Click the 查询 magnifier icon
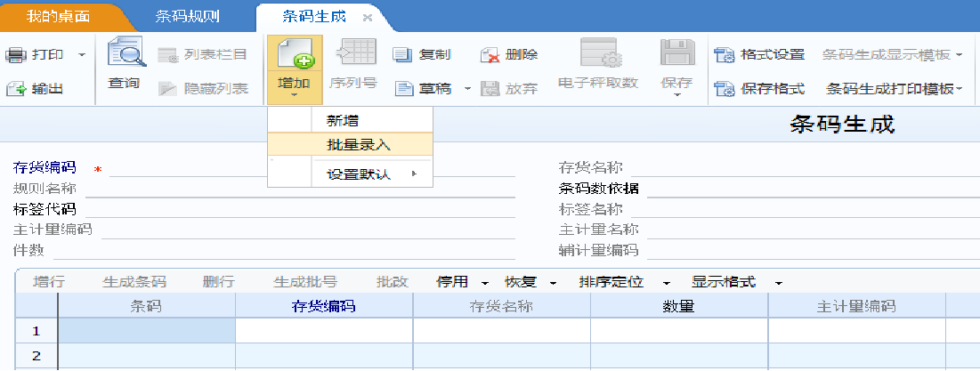Image resolution: width=980 pixels, height=371 pixels. click(x=126, y=53)
